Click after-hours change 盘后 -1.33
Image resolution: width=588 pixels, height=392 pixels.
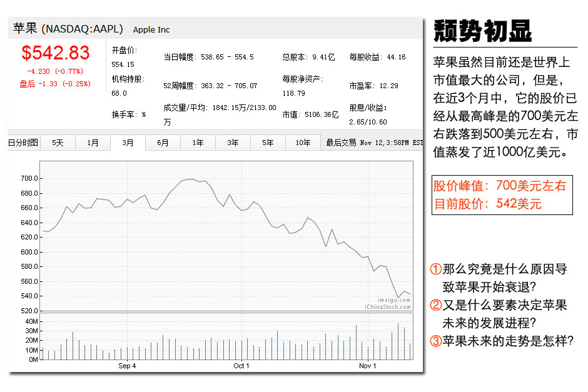click(x=55, y=84)
